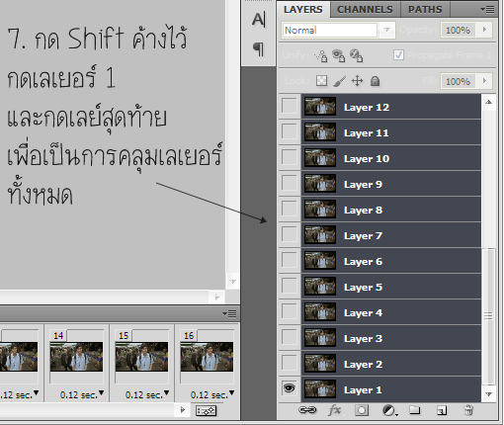Image resolution: width=504 pixels, height=425 pixels.
Task: Open the Layers panel options menu
Action: (487, 9)
